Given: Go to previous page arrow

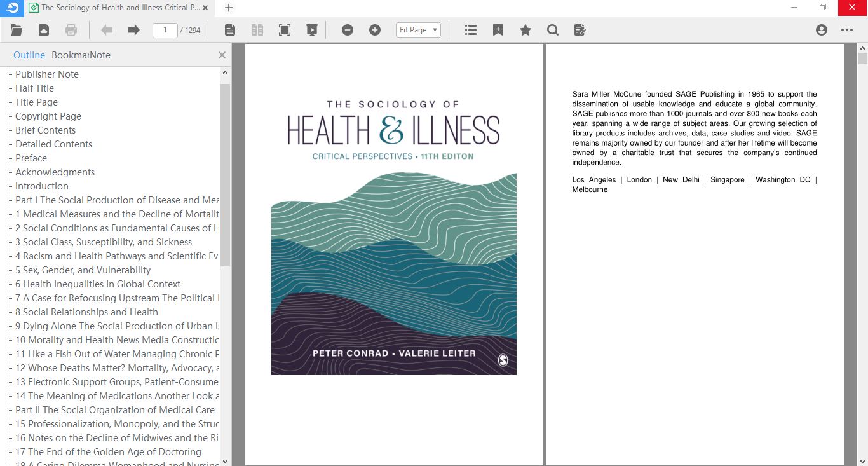Looking at the screenshot, I should [x=107, y=30].
